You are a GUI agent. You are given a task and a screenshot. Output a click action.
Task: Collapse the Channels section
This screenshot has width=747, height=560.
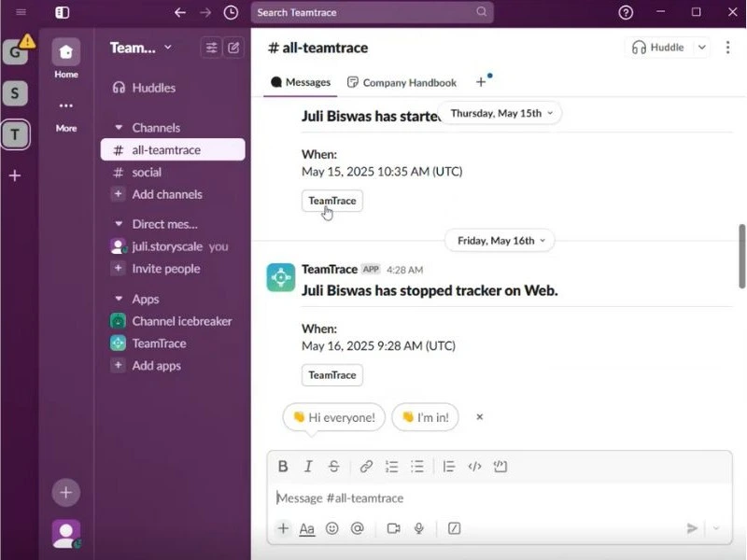pyautogui.click(x=120, y=128)
